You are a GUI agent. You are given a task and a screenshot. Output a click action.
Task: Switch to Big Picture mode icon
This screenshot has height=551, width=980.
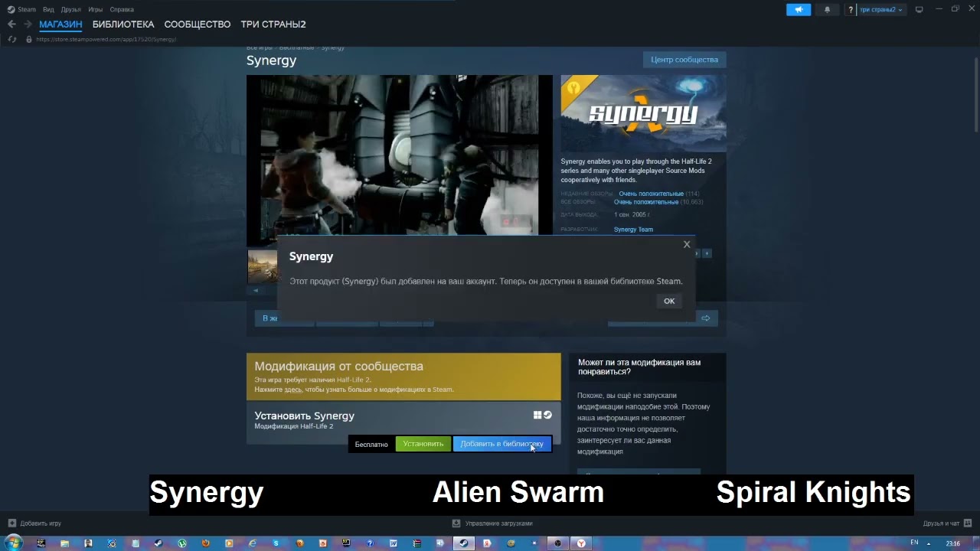coord(920,9)
